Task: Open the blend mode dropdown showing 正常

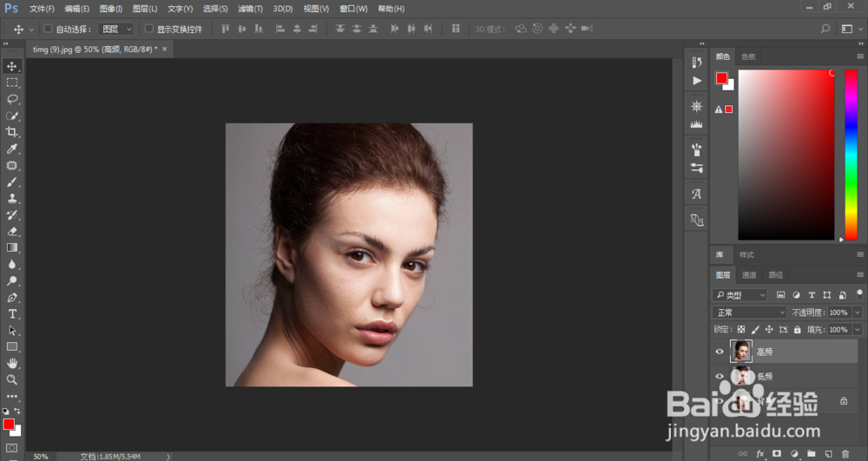Action: click(x=748, y=313)
